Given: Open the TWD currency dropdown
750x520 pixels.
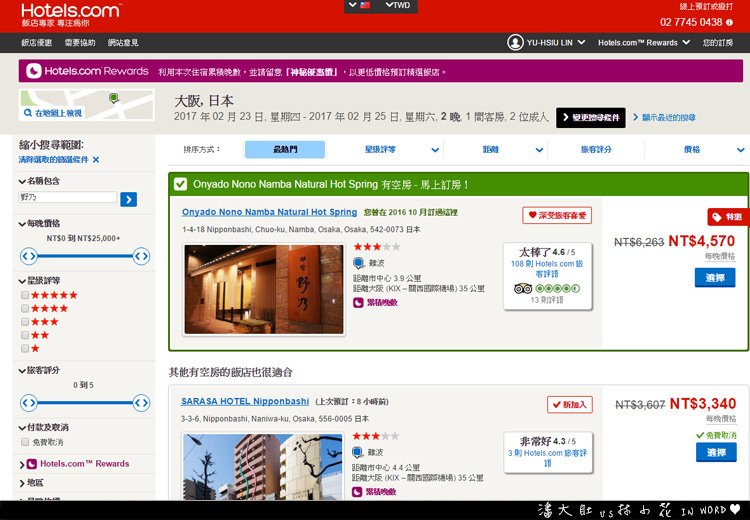Looking at the screenshot, I should click(397, 5).
